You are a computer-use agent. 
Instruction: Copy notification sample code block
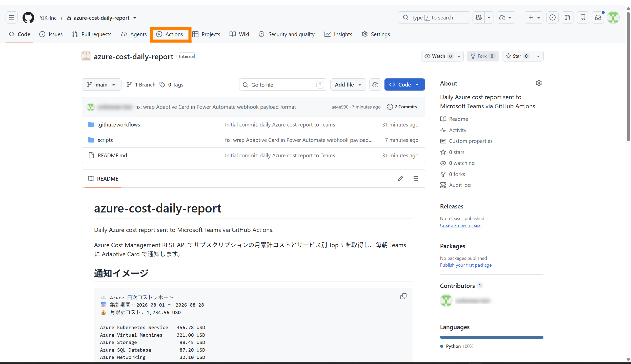click(x=403, y=296)
